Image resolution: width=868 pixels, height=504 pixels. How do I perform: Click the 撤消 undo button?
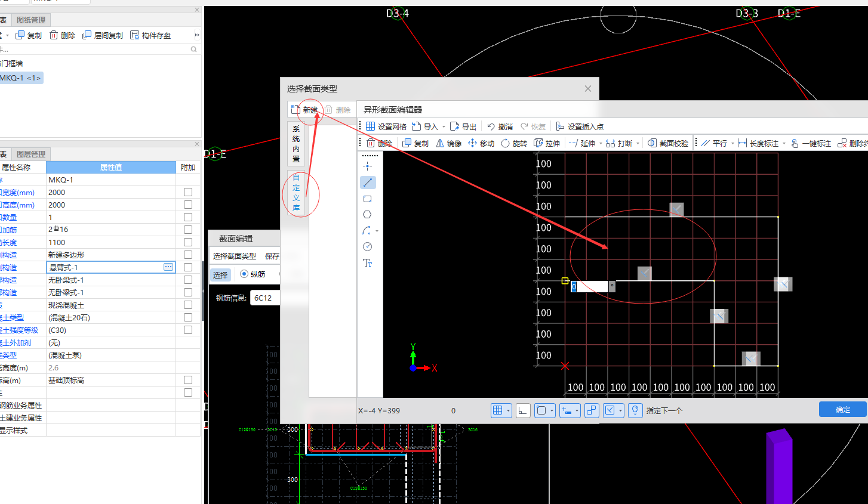[500, 126]
